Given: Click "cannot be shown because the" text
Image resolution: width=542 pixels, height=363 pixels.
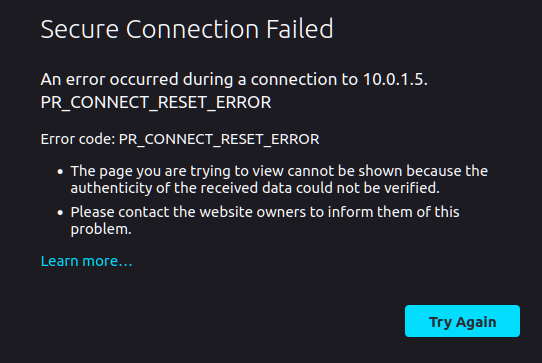Looking at the screenshot, I should click(x=387, y=171).
